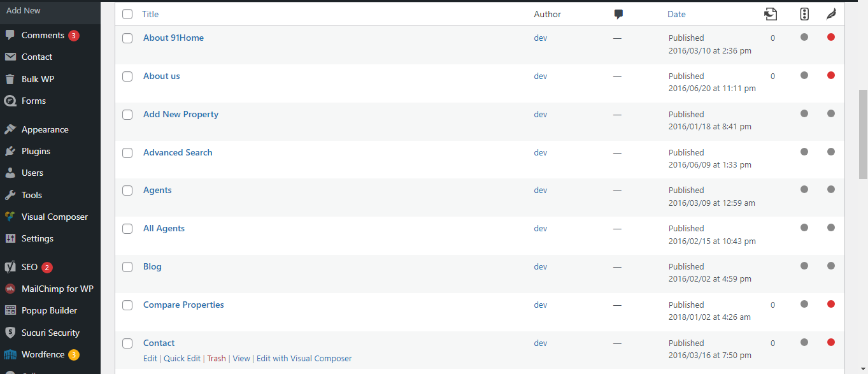868x374 pixels.
Task: Move Contact page to Trash
Action: 216,358
